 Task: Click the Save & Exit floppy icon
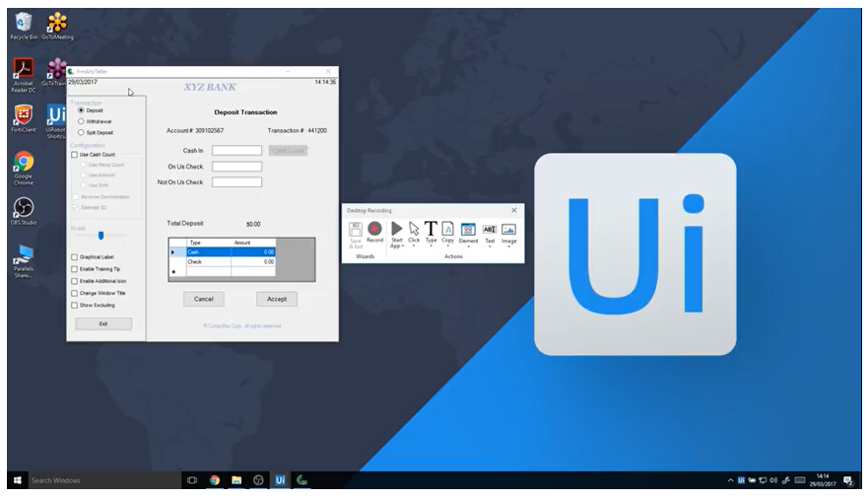[356, 229]
